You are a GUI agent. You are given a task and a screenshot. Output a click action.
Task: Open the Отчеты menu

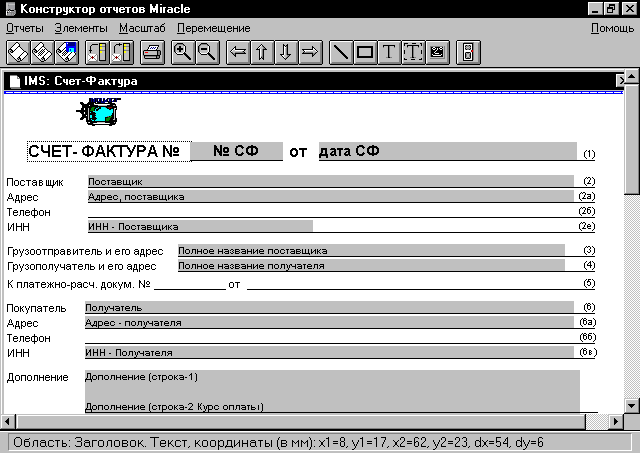[x=25, y=28]
